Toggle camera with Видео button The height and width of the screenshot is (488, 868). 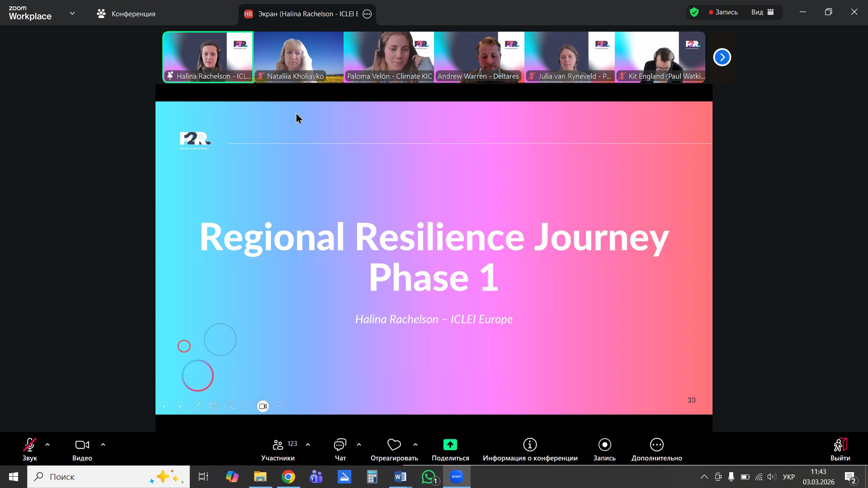point(82,446)
